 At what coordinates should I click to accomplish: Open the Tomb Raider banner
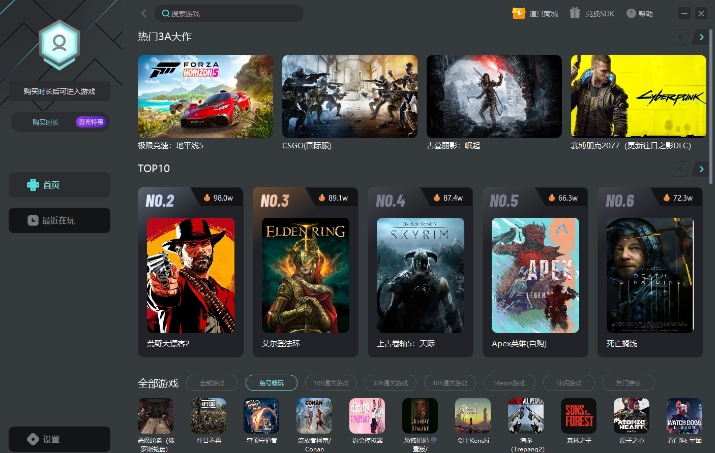pyautogui.click(x=494, y=96)
